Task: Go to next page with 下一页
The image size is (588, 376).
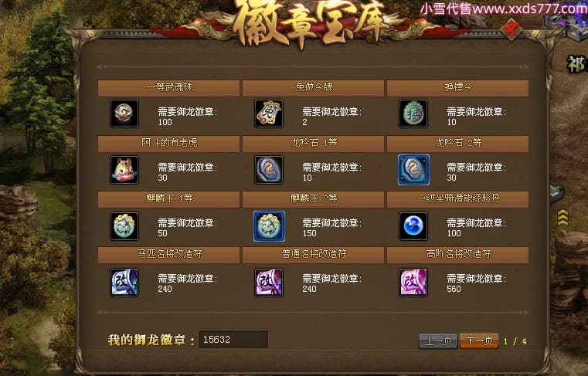Action: tap(479, 340)
